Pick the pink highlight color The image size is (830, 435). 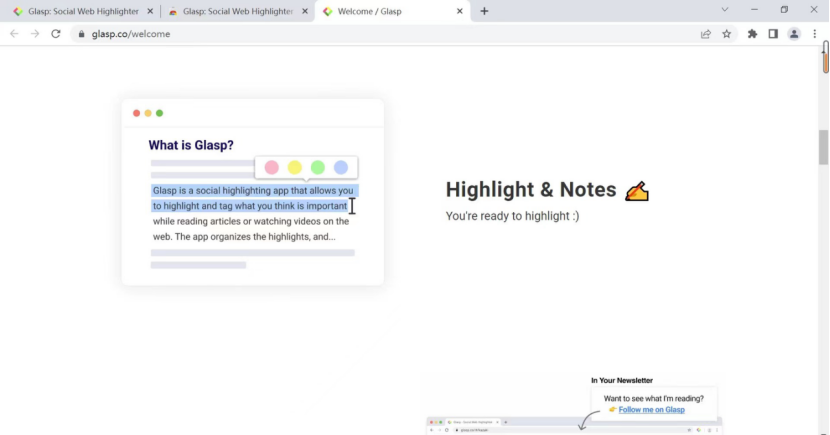(272, 168)
